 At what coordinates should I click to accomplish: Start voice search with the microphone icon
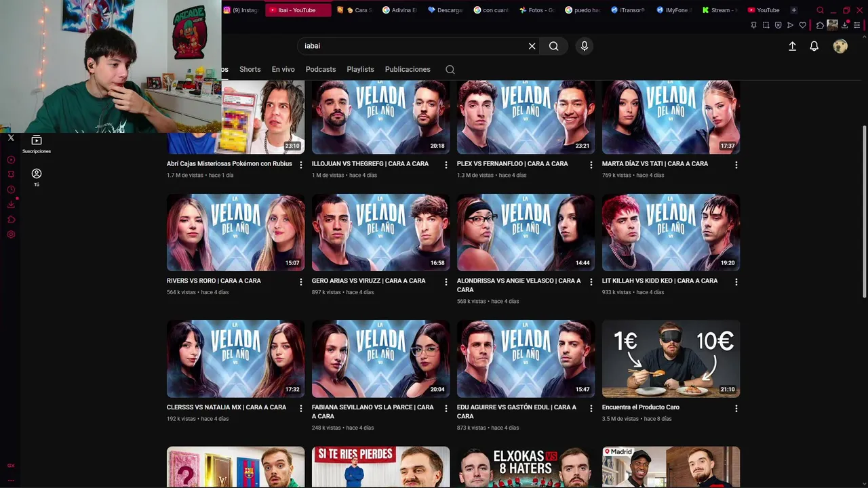pyautogui.click(x=585, y=46)
